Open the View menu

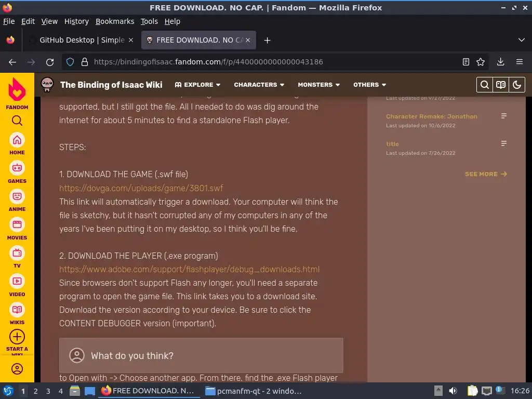pyautogui.click(x=49, y=21)
